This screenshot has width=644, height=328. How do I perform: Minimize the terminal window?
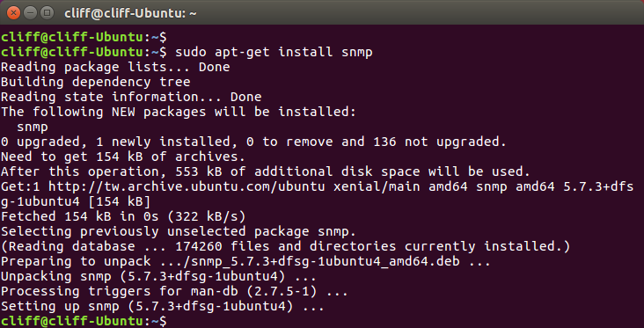[x=31, y=12]
